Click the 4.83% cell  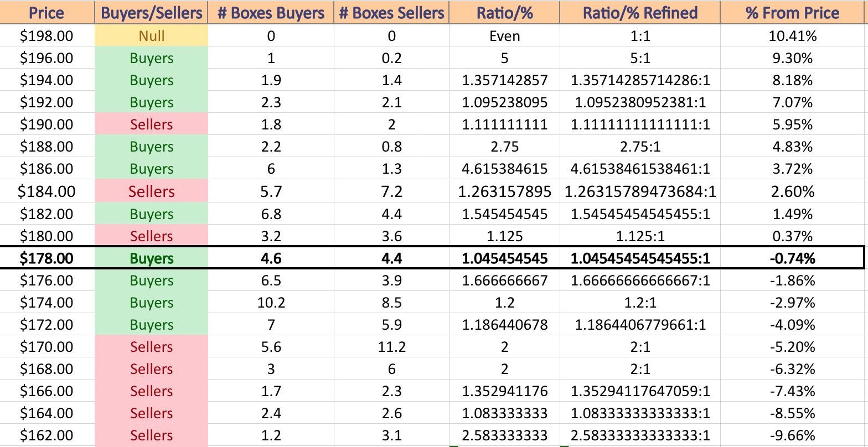(793, 147)
